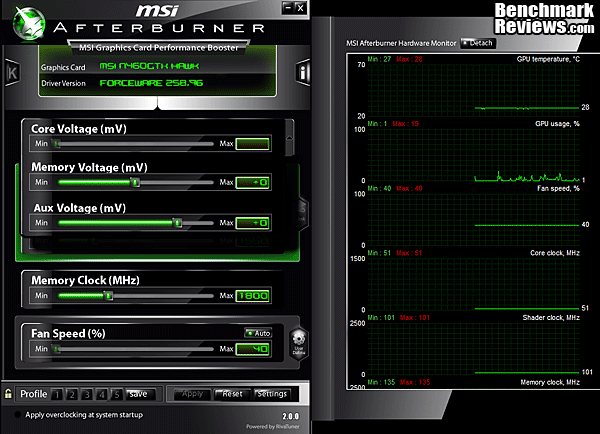Click the driver version Forceware 258.96 text
Screen dimensions: 600x434
pyautogui.click(x=151, y=83)
